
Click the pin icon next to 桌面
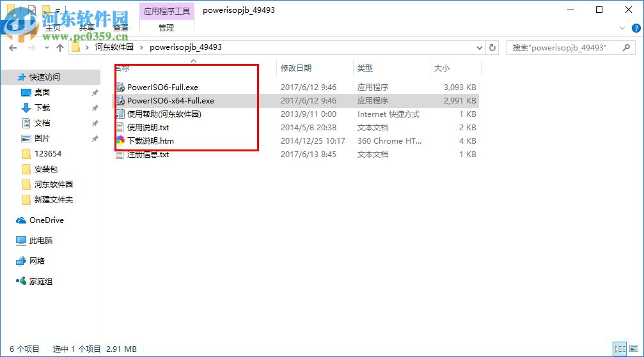coord(95,93)
